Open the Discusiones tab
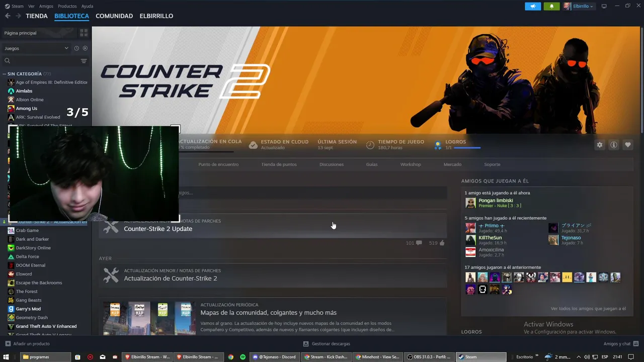The height and width of the screenshot is (362, 644). point(332,164)
